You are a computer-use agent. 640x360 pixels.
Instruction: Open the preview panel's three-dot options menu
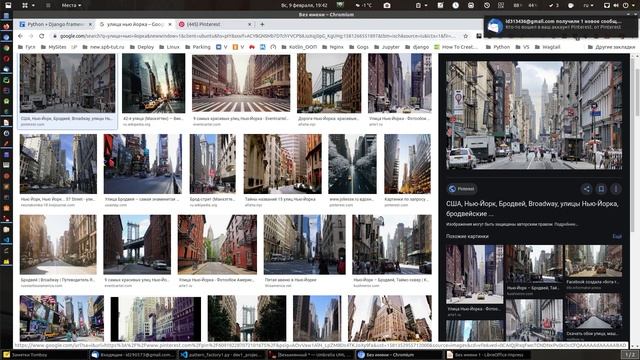pos(616,189)
